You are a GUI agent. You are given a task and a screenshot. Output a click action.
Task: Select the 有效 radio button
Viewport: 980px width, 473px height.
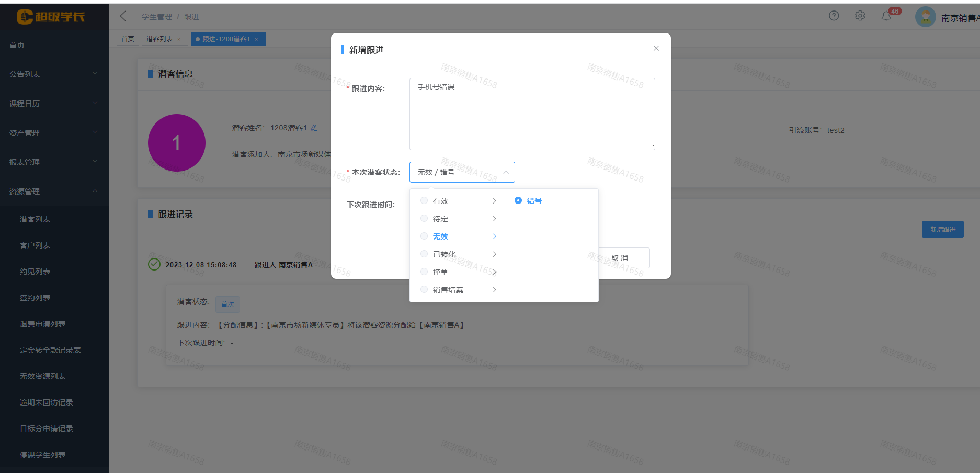[424, 201]
